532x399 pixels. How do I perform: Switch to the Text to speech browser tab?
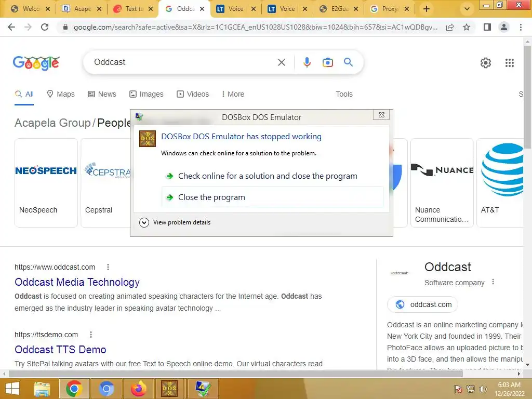[x=134, y=9]
